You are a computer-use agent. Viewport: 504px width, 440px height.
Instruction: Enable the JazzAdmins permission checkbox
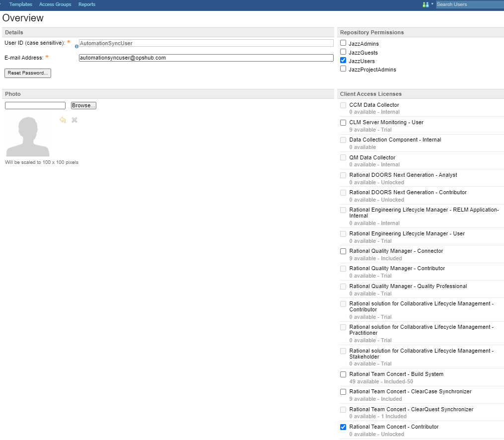click(343, 43)
